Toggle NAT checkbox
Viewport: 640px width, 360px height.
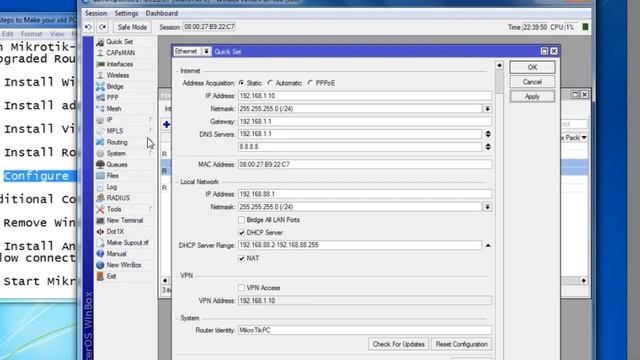click(x=242, y=258)
